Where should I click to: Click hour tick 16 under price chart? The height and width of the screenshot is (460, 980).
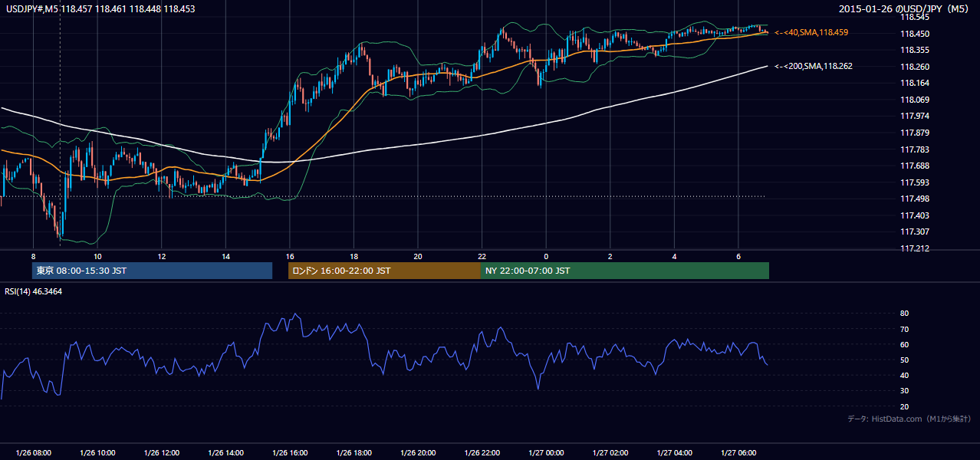pos(289,256)
